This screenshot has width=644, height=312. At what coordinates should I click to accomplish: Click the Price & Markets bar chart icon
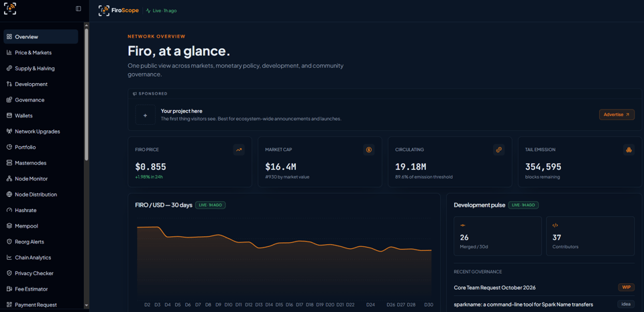9,52
